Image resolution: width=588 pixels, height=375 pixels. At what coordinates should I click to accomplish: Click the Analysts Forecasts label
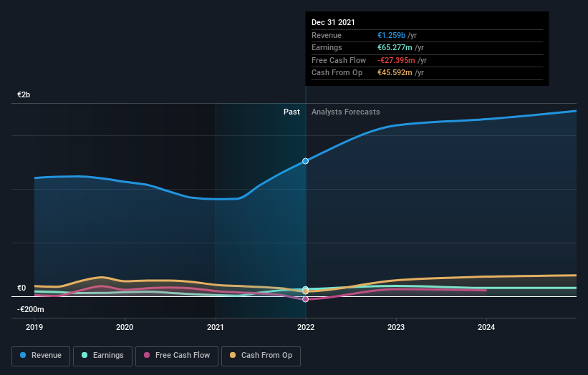point(345,112)
